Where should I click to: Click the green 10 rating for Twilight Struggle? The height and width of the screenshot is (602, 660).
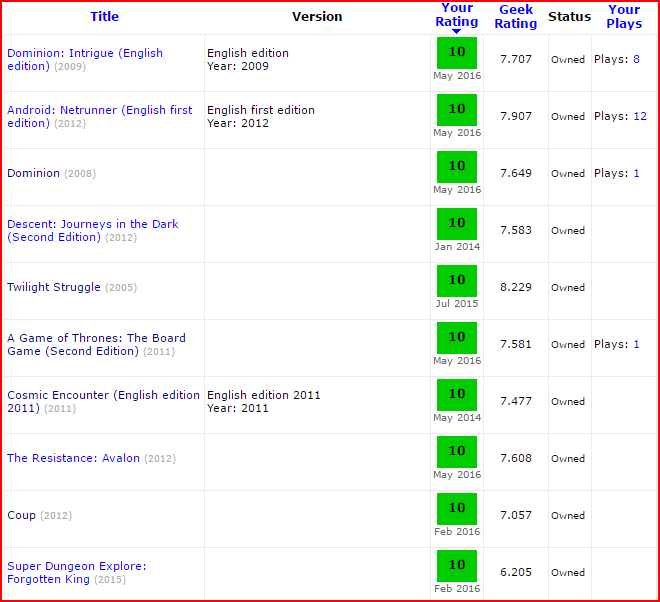coord(457,281)
